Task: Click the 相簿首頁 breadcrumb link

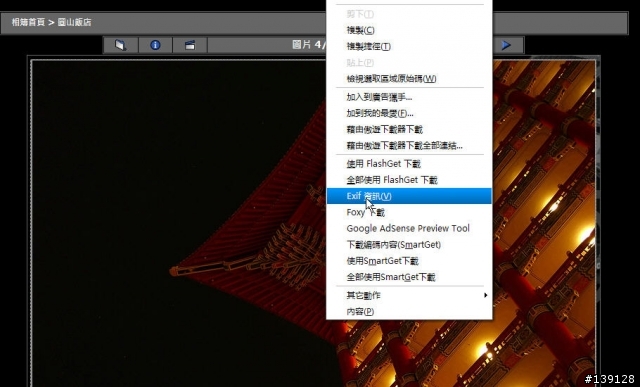Action: [x=28, y=22]
